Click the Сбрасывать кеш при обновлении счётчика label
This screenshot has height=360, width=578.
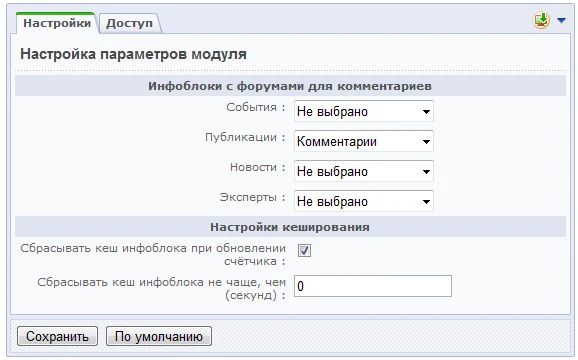(x=153, y=255)
